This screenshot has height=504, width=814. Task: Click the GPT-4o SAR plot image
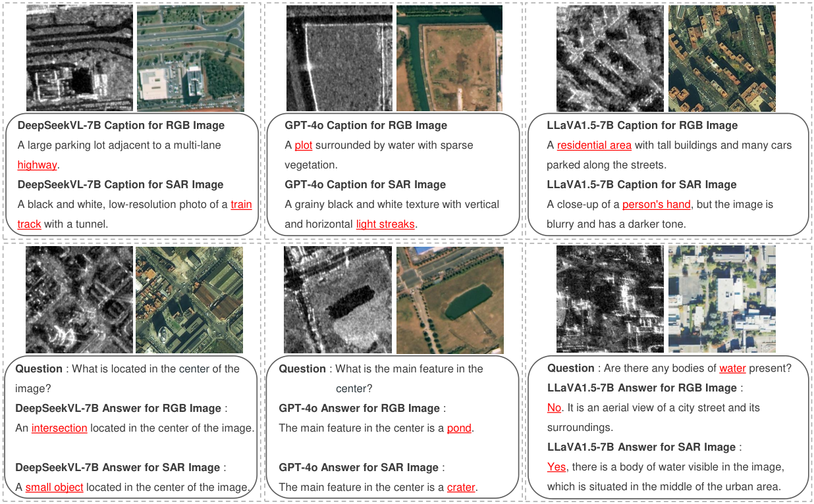(340, 58)
